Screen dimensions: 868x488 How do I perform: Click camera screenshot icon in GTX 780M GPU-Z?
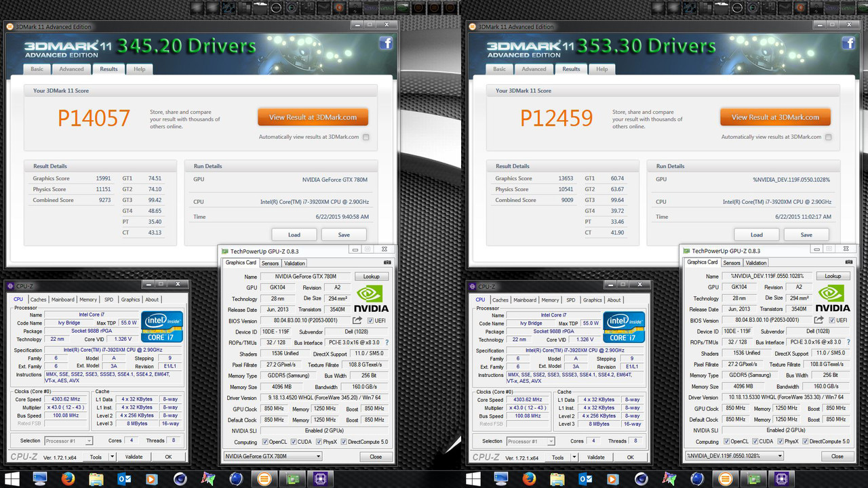[387, 263]
